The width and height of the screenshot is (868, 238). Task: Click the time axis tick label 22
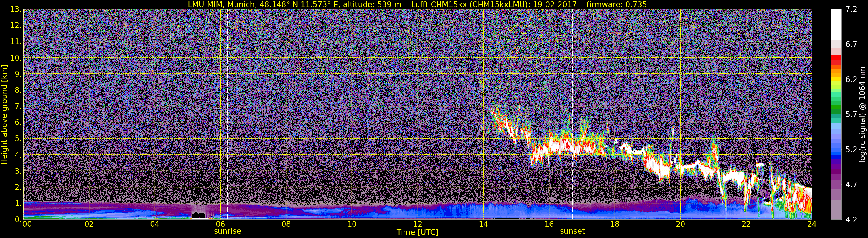click(746, 224)
